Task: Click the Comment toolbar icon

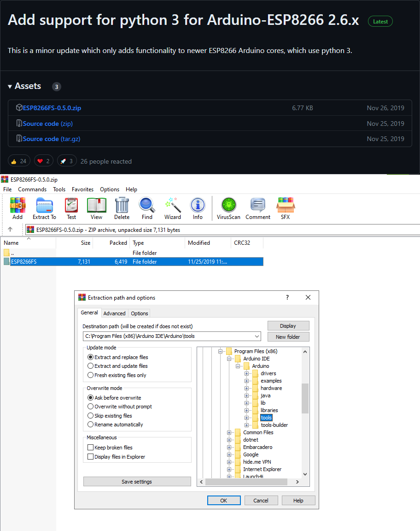Action: [x=258, y=208]
